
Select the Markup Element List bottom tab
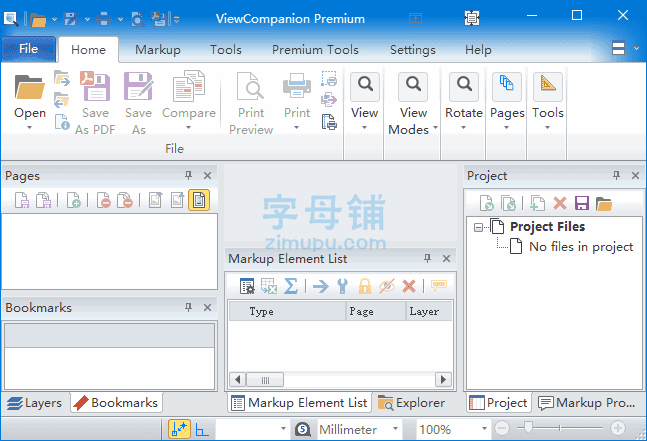pyautogui.click(x=300, y=403)
